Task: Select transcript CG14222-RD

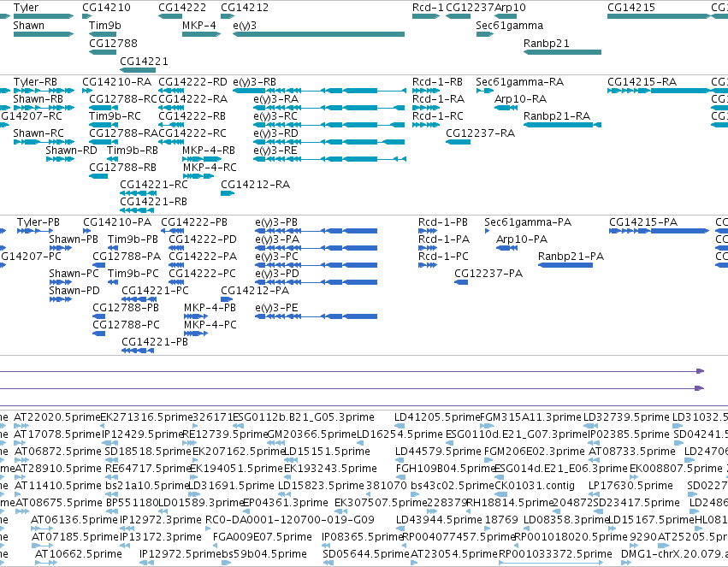Action: click(171, 91)
